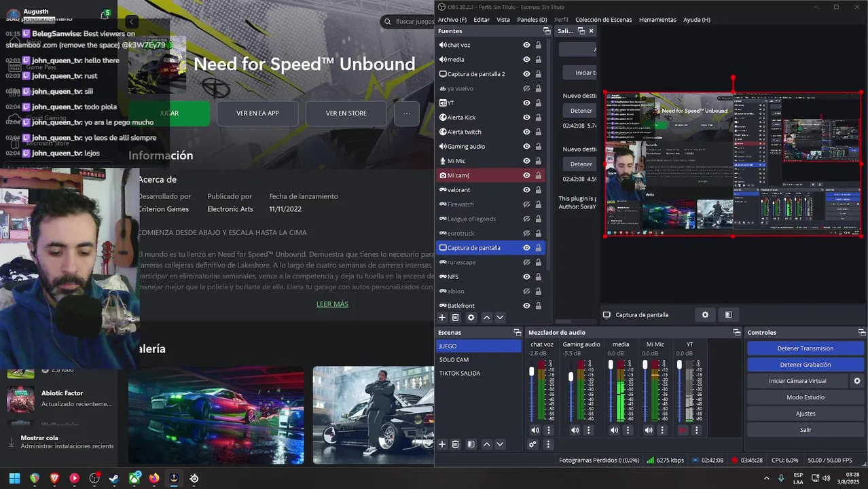This screenshot has width=868, height=489.
Task: Show the ya vuelvo source
Action: click(x=526, y=88)
